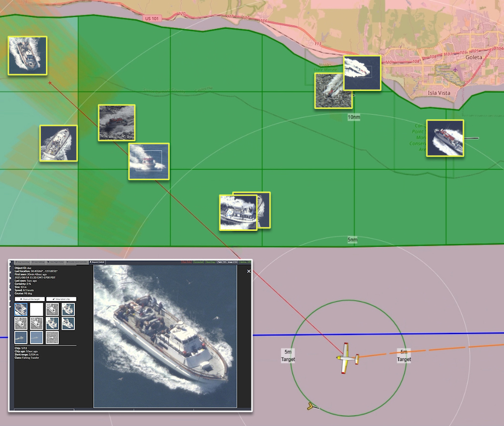This screenshot has height=426, width=504.
Task: Open the color speedboat thumbnail near Naples
Action: (x=362, y=73)
